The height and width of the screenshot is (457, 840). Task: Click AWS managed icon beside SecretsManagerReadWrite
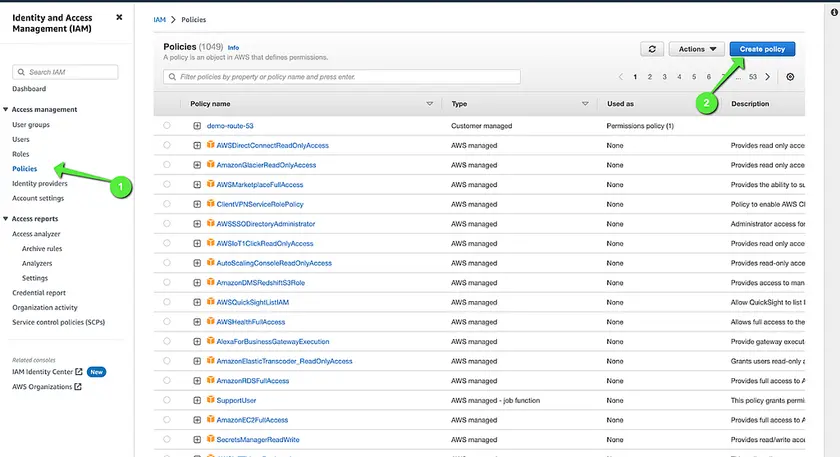(x=211, y=438)
